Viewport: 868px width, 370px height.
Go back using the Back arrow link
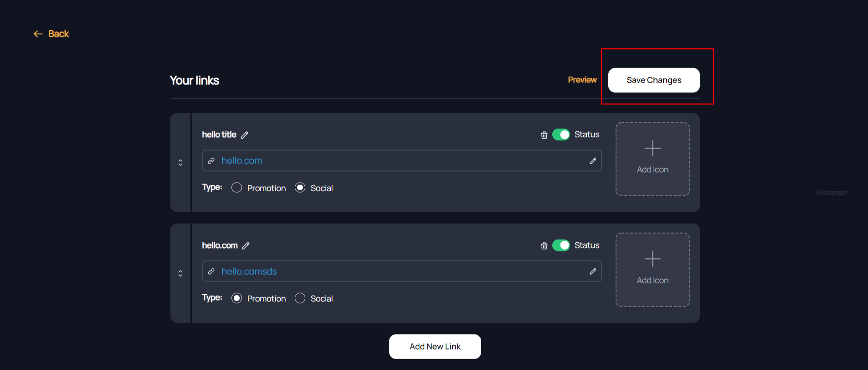(51, 34)
